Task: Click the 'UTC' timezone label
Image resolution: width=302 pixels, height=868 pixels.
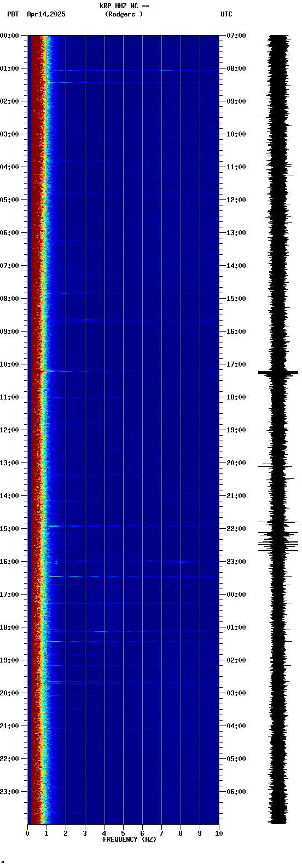Action: [x=226, y=14]
